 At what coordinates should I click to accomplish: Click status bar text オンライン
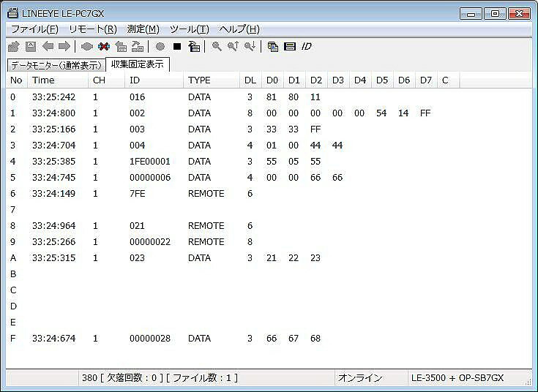point(360,378)
